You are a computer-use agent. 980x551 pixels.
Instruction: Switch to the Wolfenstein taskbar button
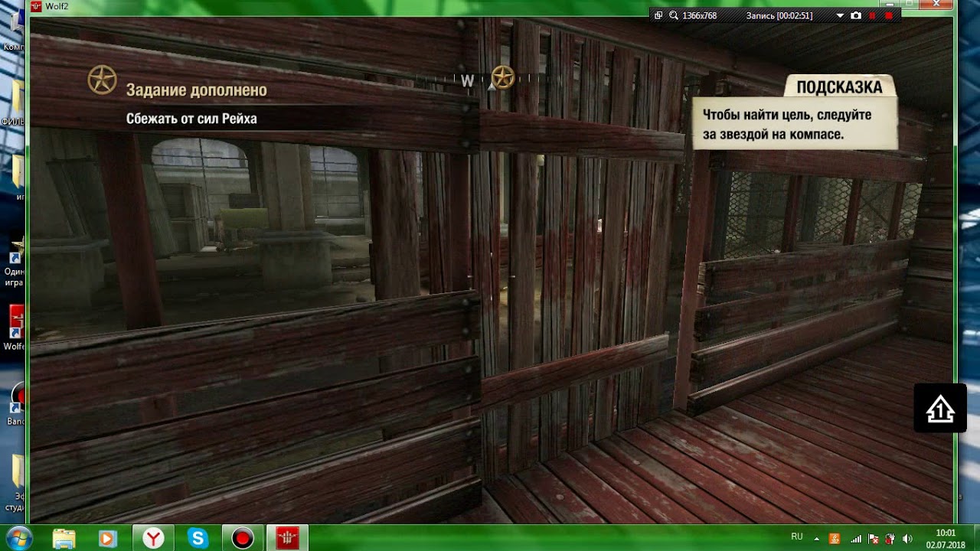click(287, 539)
